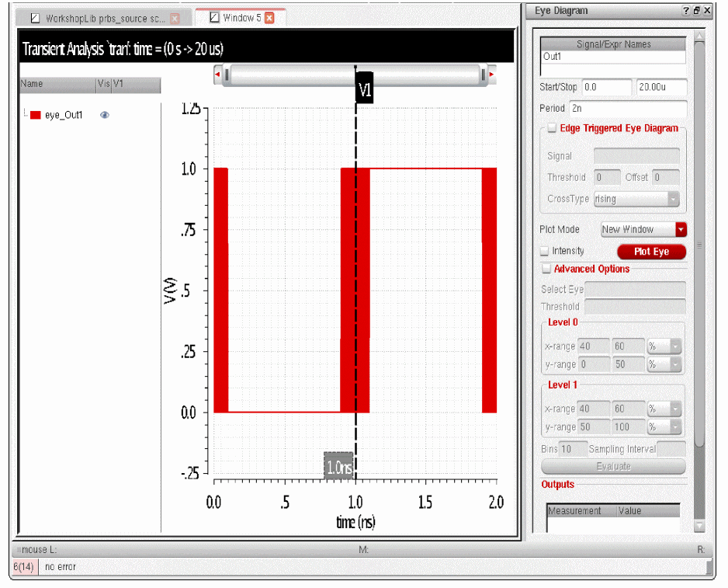Image resolution: width=728 pixels, height=588 pixels.
Task: Click the eye_Out1 red color swatch
Action: (35, 115)
